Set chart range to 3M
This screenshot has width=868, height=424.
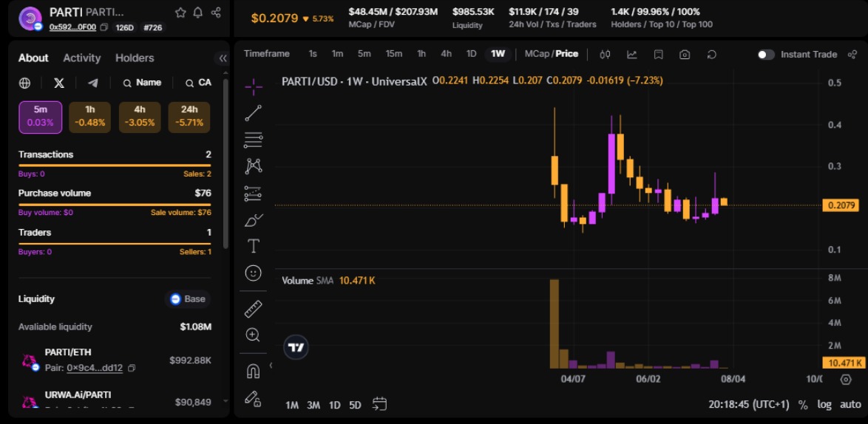tap(313, 405)
